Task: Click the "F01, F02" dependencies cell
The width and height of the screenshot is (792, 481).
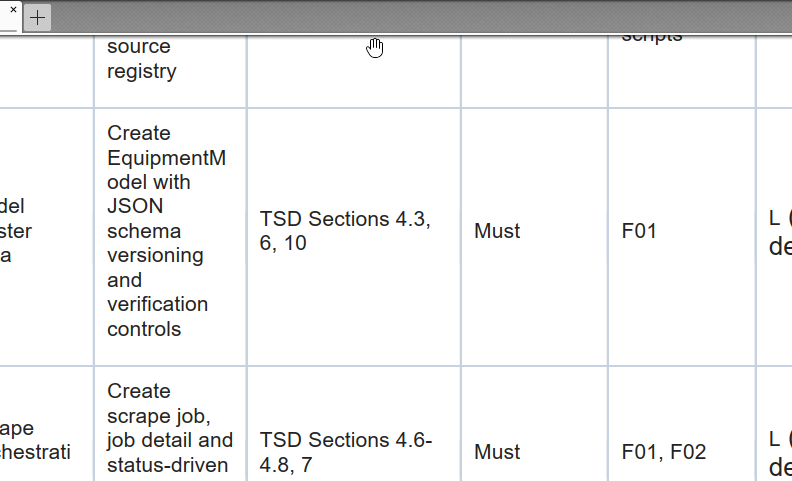Action: pos(663,452)
